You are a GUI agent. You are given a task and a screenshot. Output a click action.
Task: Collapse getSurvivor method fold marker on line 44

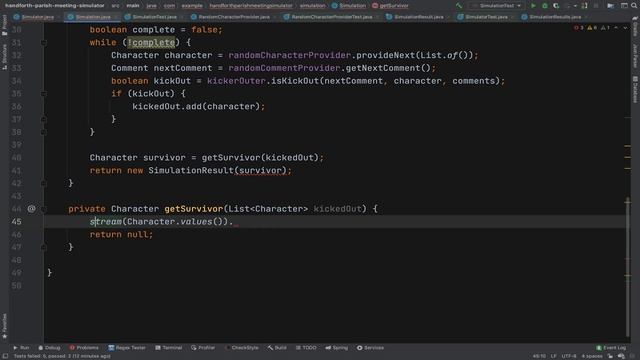[x=44, y=209]
